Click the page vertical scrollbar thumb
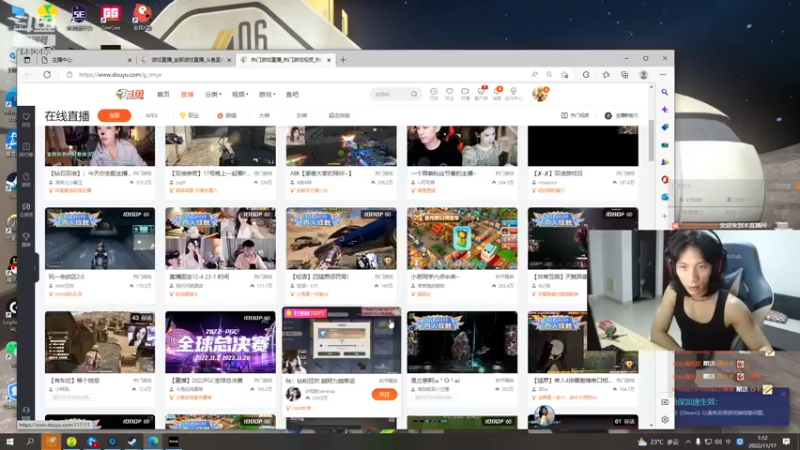This screenshot has width=800, height=450. point(651,139)
